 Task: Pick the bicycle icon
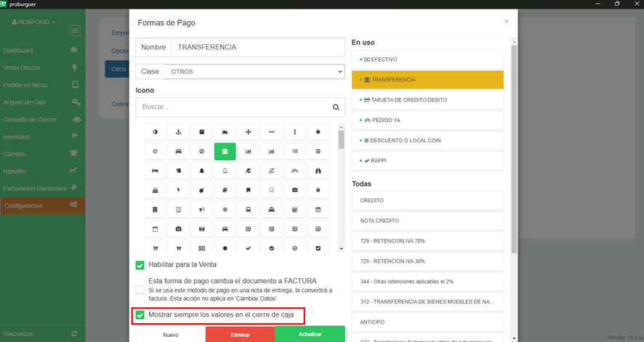coord(295,171)
